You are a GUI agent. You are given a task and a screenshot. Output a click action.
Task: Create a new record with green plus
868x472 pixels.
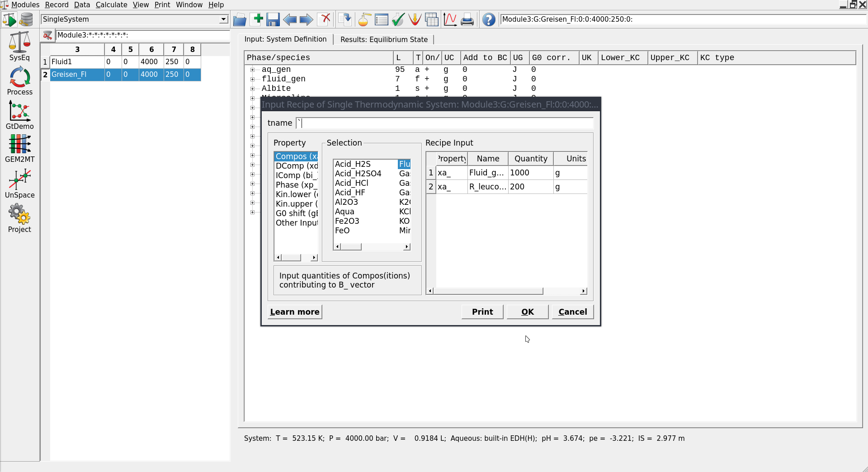pyautogui.click(x=258, y=19)
